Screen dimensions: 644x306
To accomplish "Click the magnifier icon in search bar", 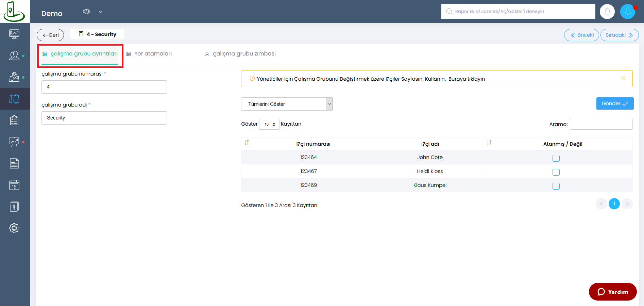I will point(449,11).
